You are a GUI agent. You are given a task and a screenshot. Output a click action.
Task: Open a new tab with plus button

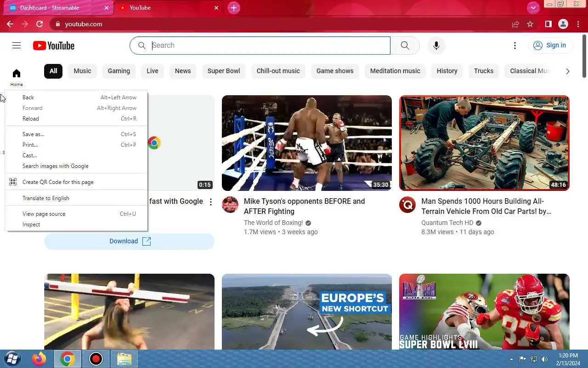click(234, 8)
